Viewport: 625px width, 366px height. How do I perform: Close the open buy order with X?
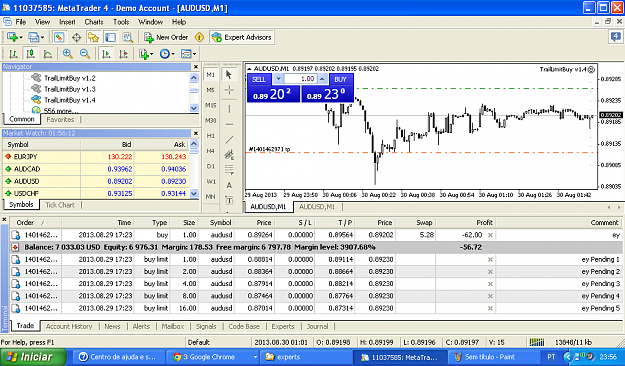coord(490,235)
